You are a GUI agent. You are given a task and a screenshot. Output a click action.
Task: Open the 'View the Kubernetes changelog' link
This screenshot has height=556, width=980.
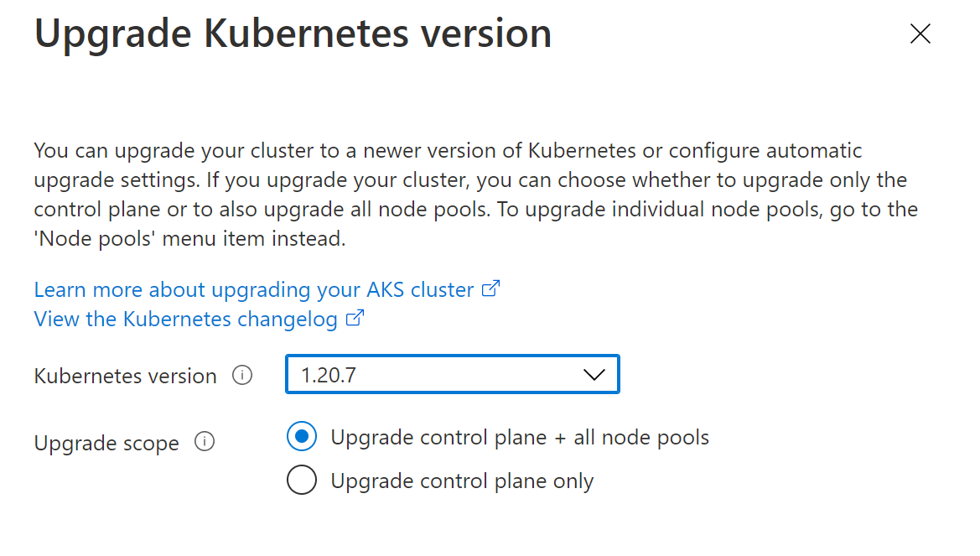tap(185, 320)
